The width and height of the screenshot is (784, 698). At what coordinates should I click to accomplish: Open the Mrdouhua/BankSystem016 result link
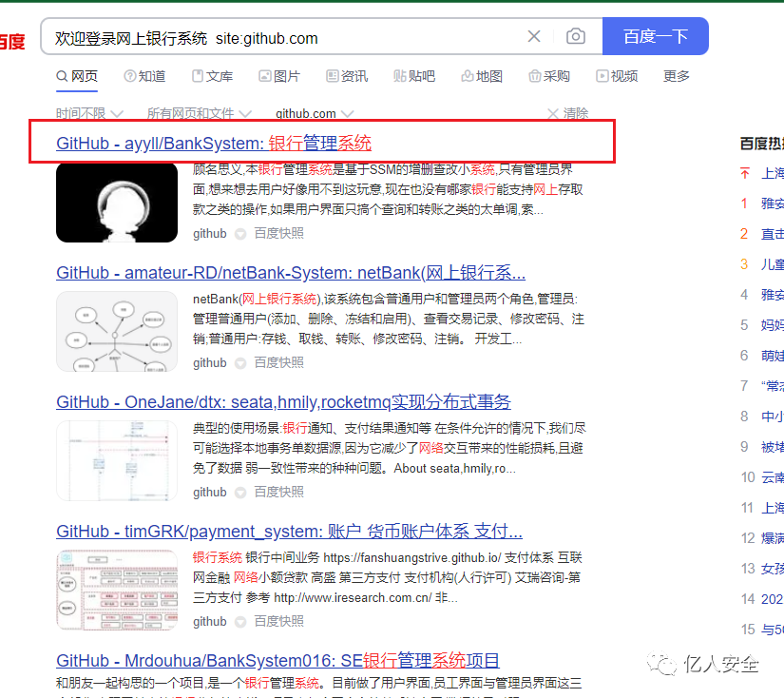click(x=278, y=661)
